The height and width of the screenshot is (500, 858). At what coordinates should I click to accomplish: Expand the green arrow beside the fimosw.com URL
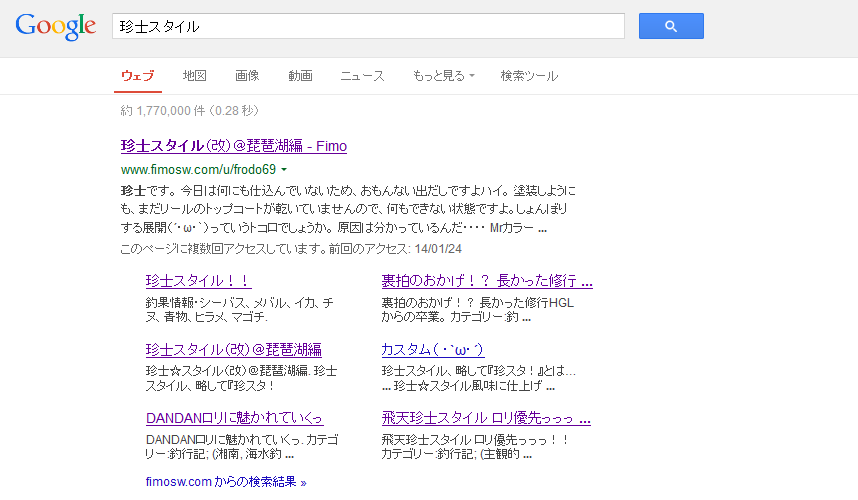tap(284, 170)
